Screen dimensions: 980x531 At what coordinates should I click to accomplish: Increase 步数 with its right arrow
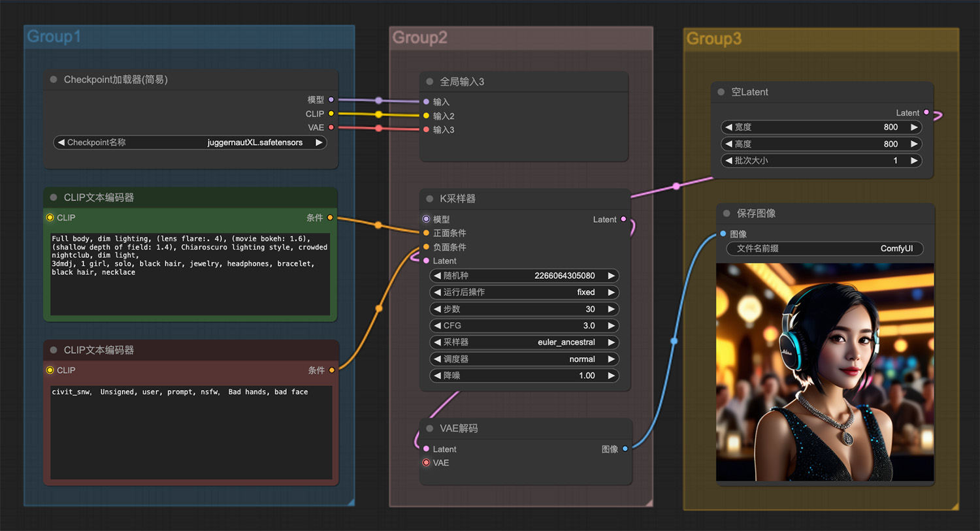[611, 309]
